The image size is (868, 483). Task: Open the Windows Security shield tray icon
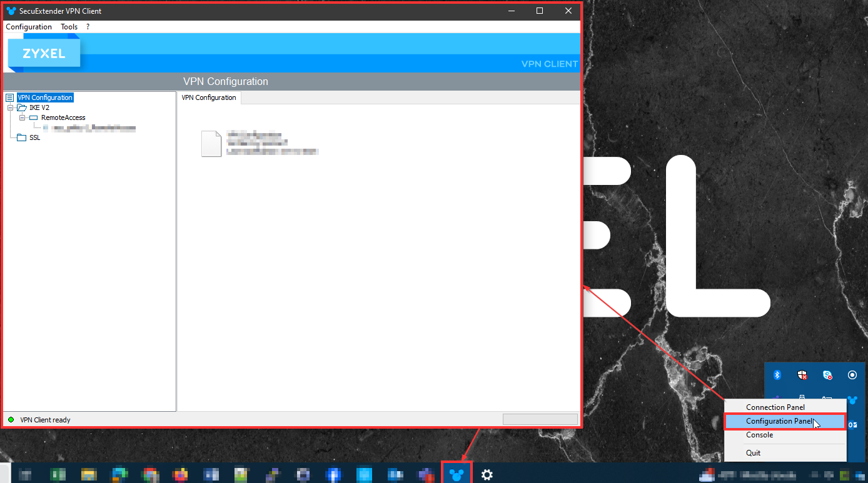802,375
